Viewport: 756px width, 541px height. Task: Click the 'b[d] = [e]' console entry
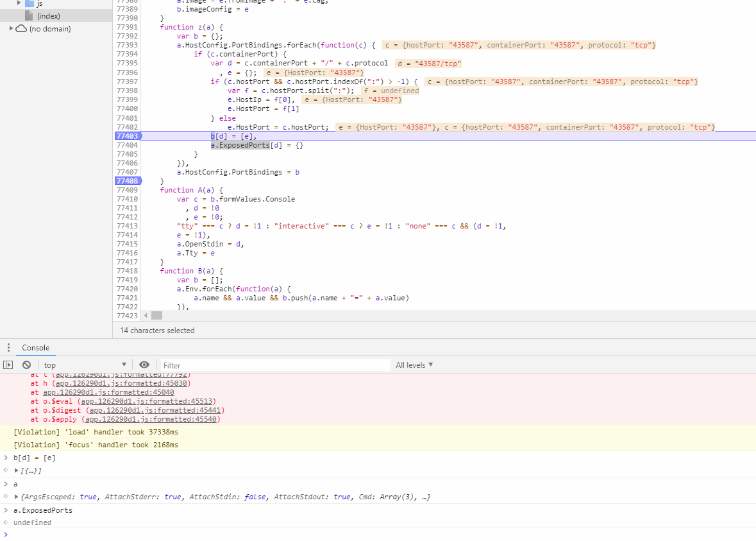point(34,458)
